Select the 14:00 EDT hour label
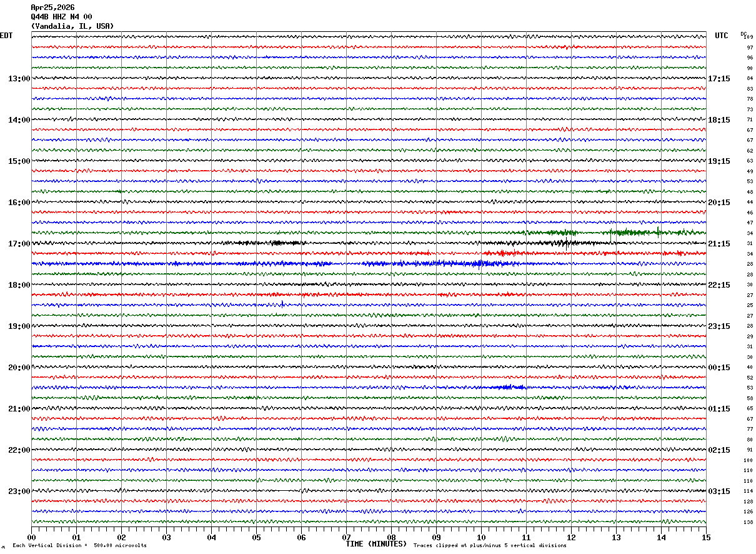This screenshot has width=756, height=554. point(19,120)
